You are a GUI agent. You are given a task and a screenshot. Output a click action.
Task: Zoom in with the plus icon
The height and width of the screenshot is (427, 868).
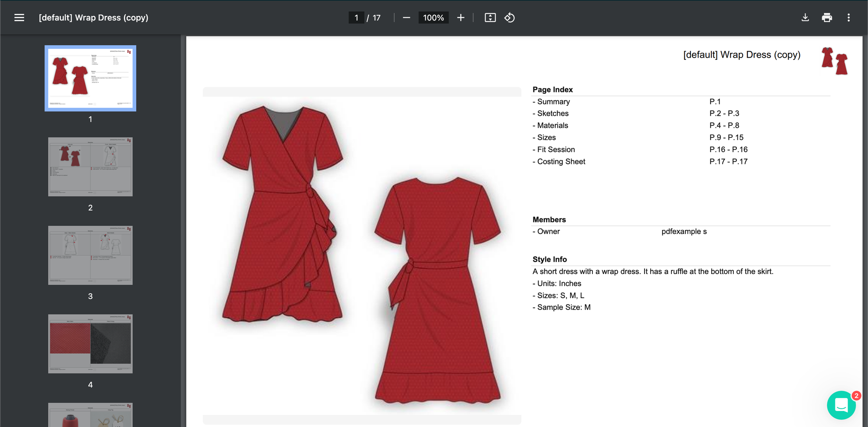460,18
